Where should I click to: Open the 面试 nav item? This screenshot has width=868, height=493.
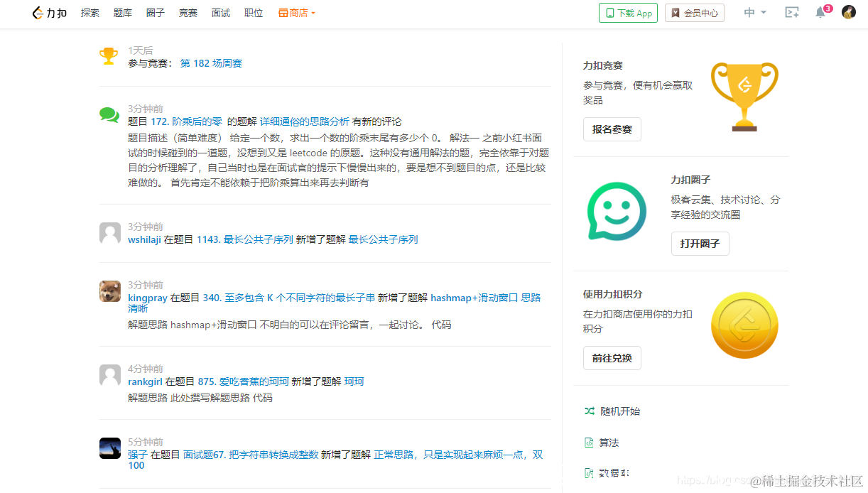click(x=221, y=13)
